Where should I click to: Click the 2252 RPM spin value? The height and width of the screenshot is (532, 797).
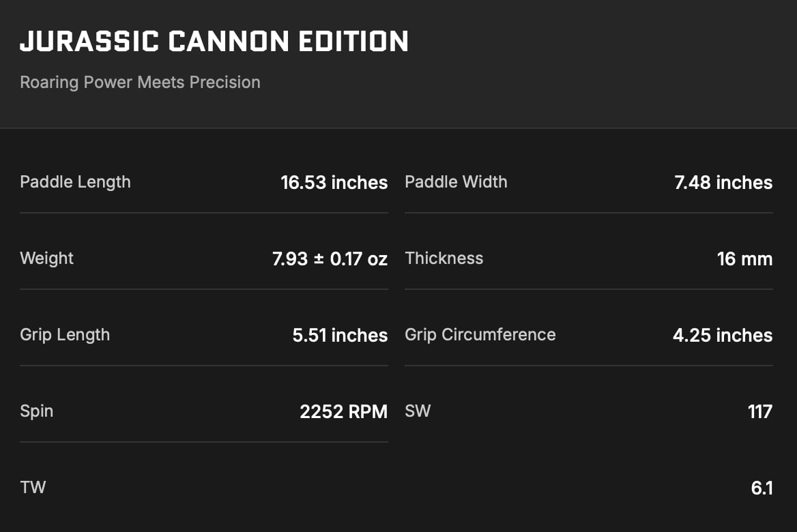tap(343, 412)
